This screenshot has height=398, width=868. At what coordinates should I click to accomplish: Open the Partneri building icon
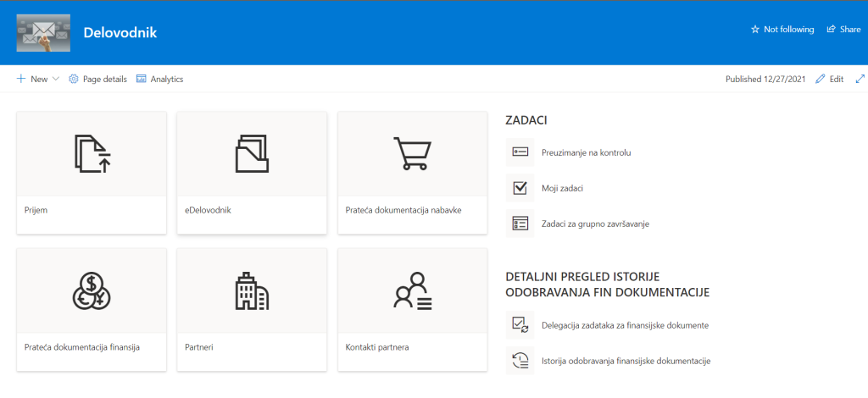click(252, 290)
